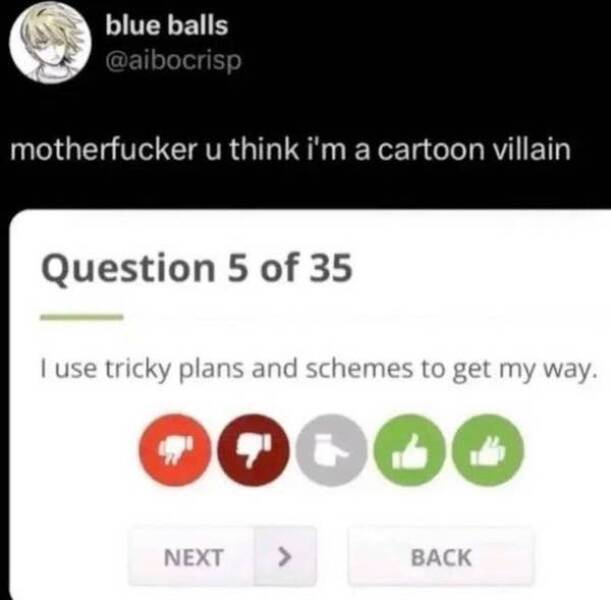The image size is (611, 600).
Task: Open the blue balls profile avatar
Action: click(x=50, y=42)
